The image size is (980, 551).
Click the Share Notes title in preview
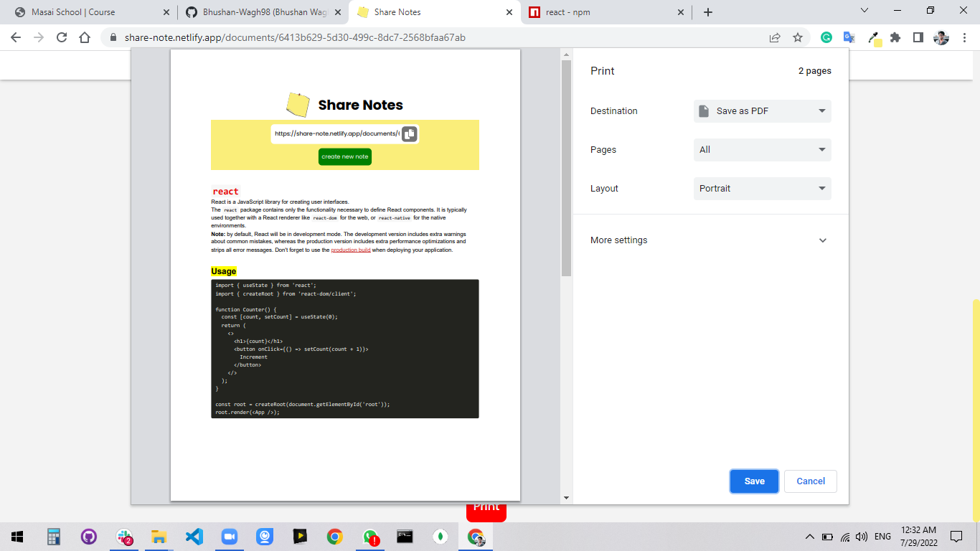[x=360, y=105]
